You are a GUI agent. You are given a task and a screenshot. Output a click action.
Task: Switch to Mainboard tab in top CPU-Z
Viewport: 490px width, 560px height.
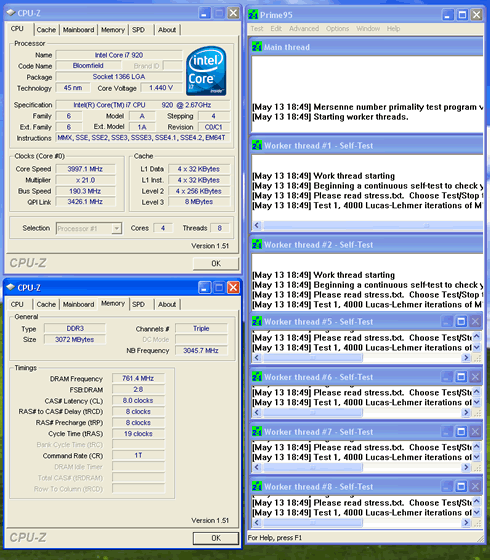[x=79, y=30]
